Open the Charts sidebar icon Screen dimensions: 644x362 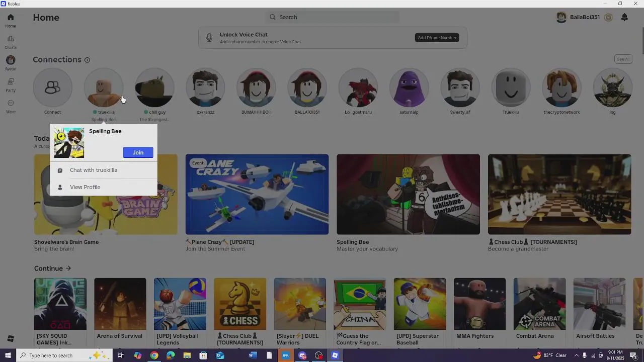pyautogui.click(x=11, y=39)
